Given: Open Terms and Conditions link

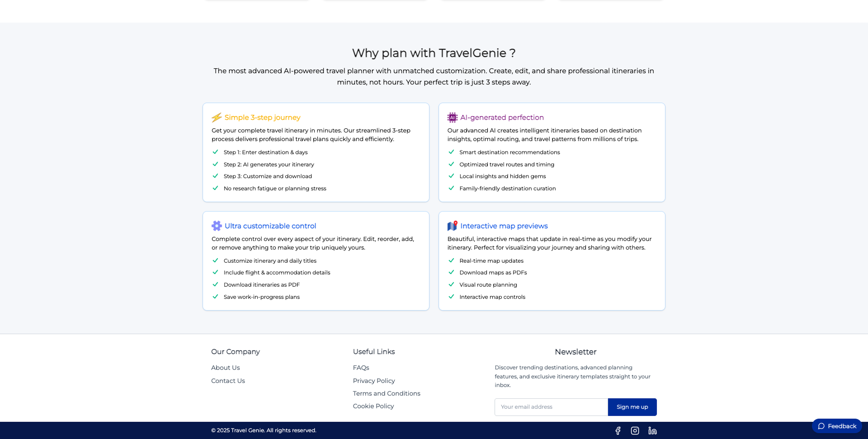Looking at the screenshot, I should pyautogui.click(x=387, y=394).
